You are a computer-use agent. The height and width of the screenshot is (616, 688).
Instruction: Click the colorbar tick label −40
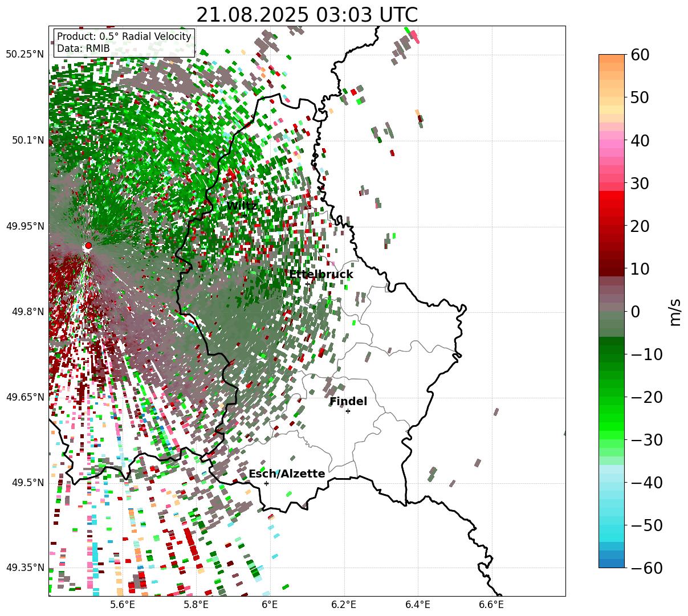[646, 483]
